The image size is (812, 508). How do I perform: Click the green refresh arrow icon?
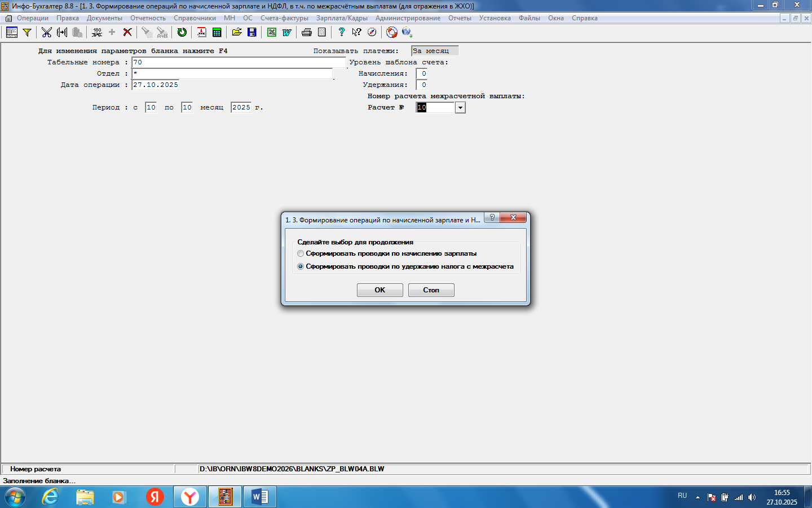[182, 32]
